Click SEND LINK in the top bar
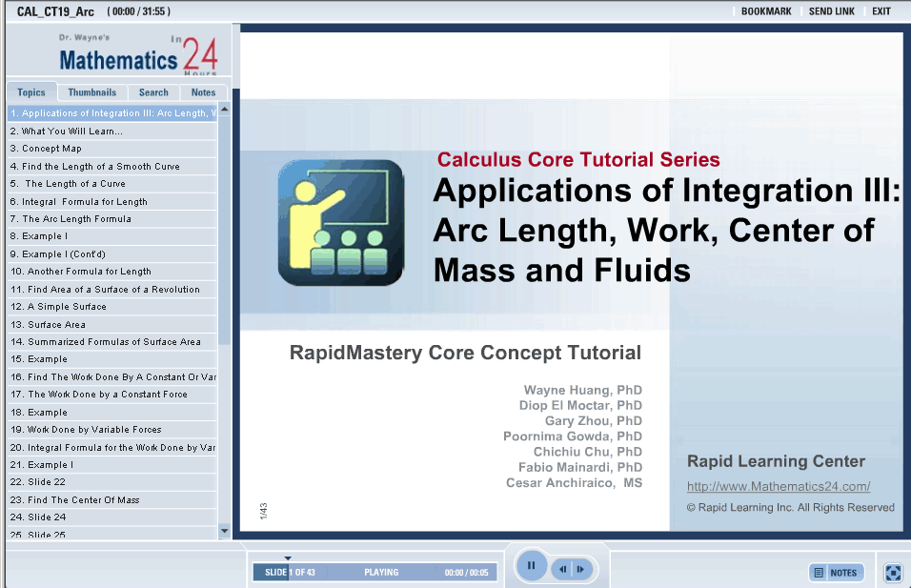911x588 pixels. [831, 11]
